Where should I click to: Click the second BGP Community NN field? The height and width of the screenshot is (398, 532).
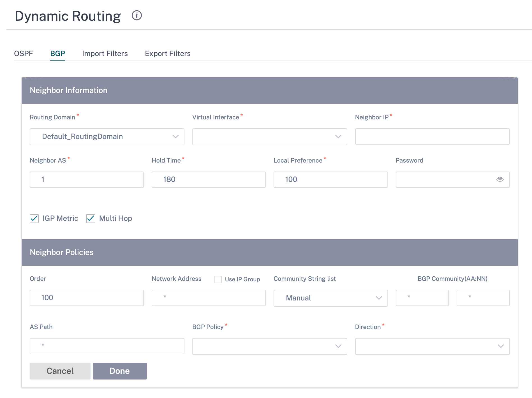tap(483, 298)
